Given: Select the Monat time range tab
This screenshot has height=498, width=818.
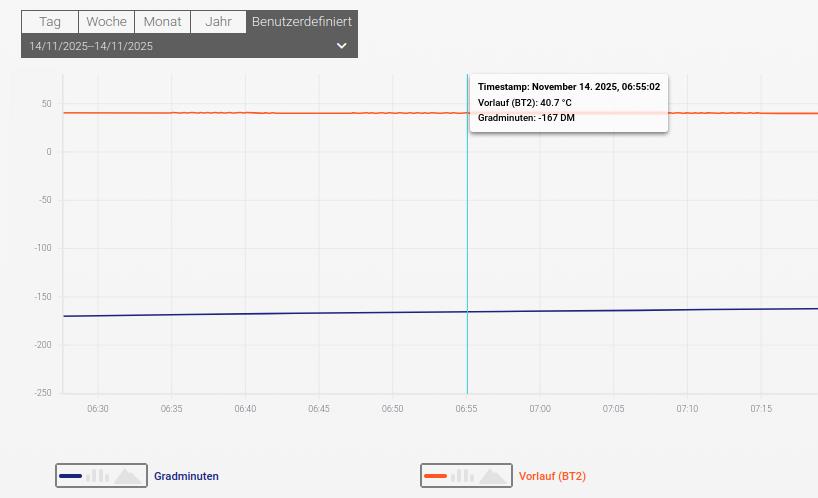Looking at the screenshot, I should (162, 22).
